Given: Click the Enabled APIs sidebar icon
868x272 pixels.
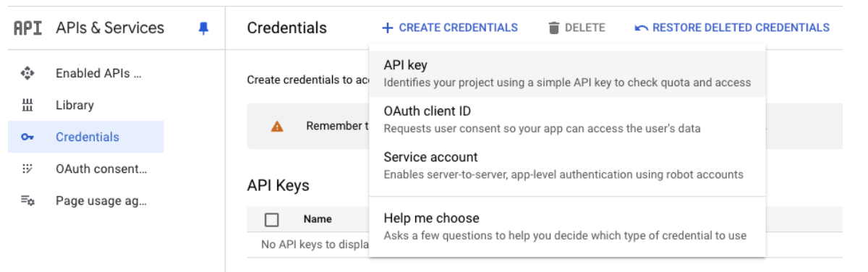Looking at the screenshot, I should coord(28,73).
